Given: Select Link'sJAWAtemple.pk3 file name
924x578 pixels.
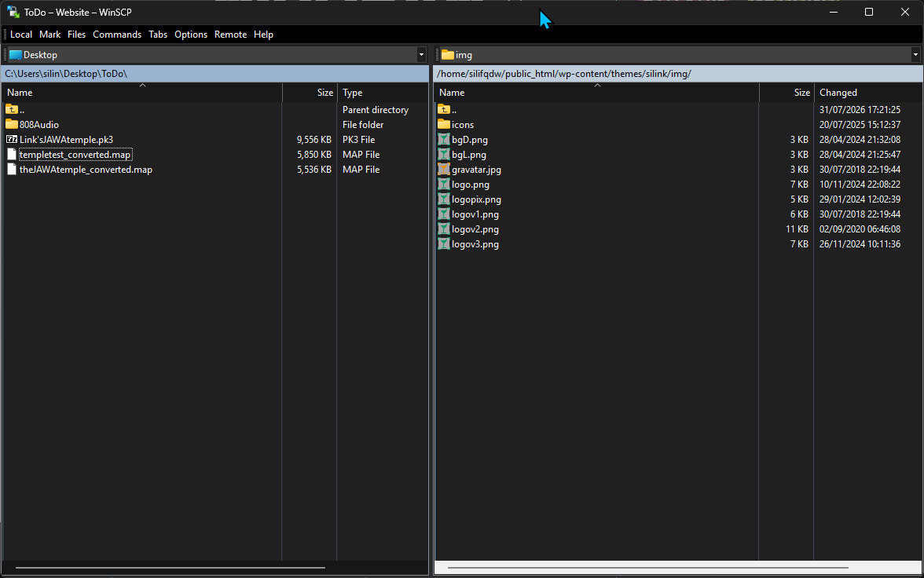Looking at the screenshot, I should coord(67,140).
